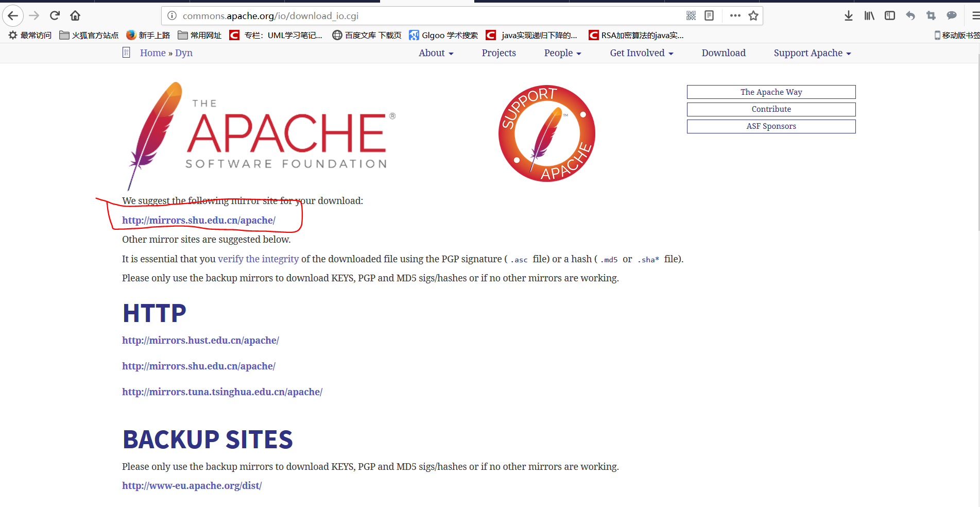Open Glgoo 学术搜索 bookmark

click(x=443, y=35)
